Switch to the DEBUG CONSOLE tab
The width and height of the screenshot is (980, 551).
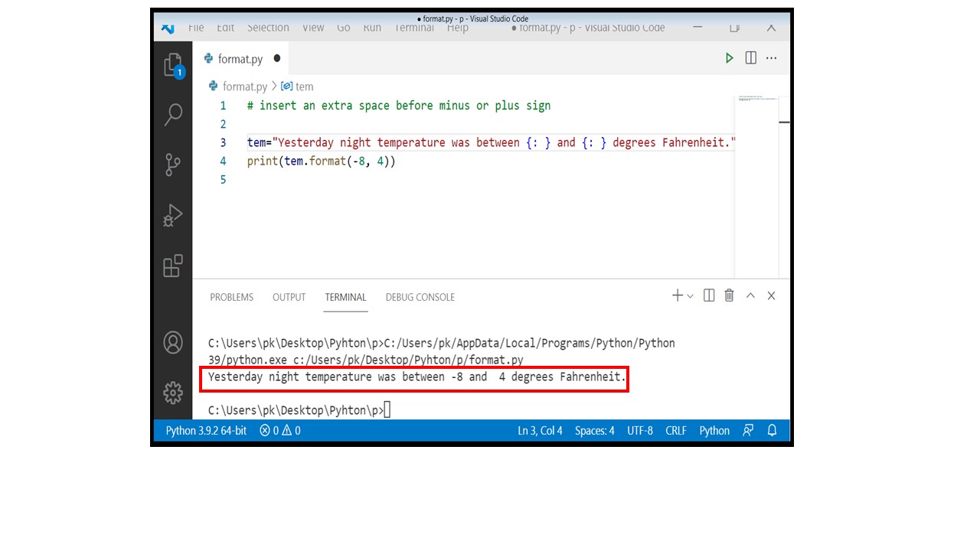click(x=420, y=297)
